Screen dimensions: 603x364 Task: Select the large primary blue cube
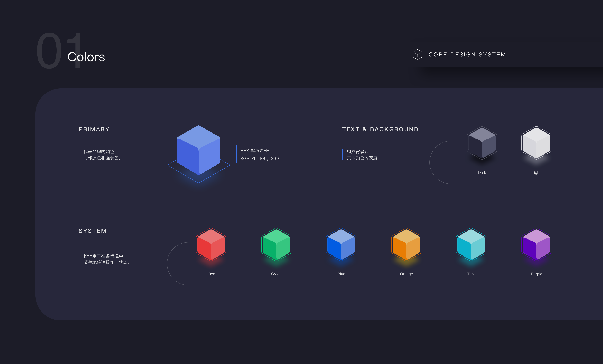[198, 150]
